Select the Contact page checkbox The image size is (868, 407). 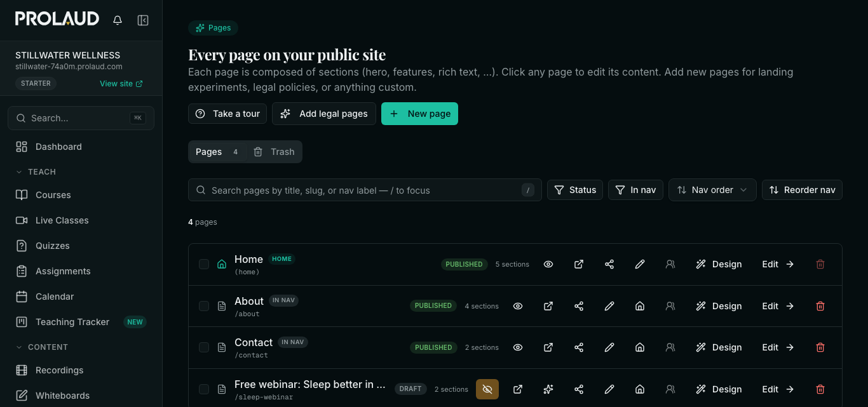204,347
